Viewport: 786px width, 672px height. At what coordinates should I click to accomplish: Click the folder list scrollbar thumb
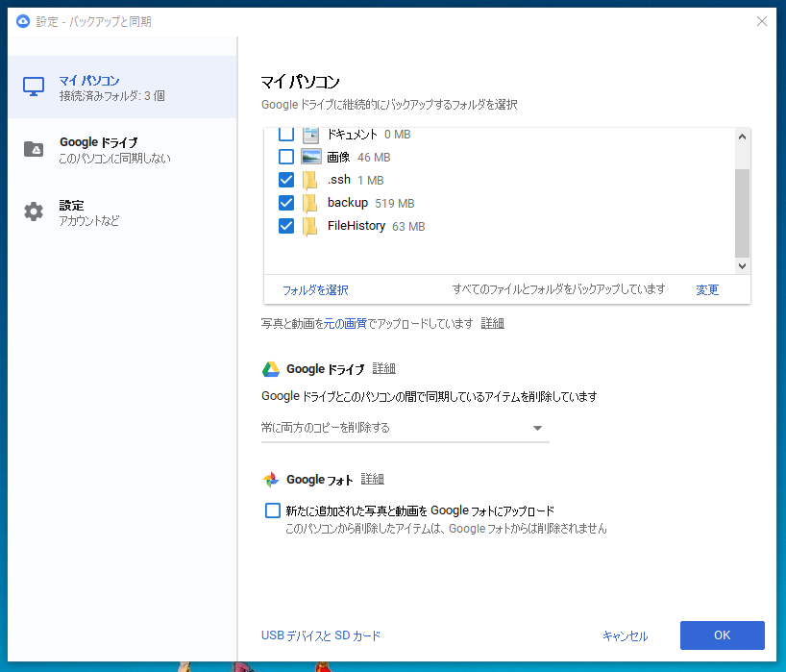[743, 213]
